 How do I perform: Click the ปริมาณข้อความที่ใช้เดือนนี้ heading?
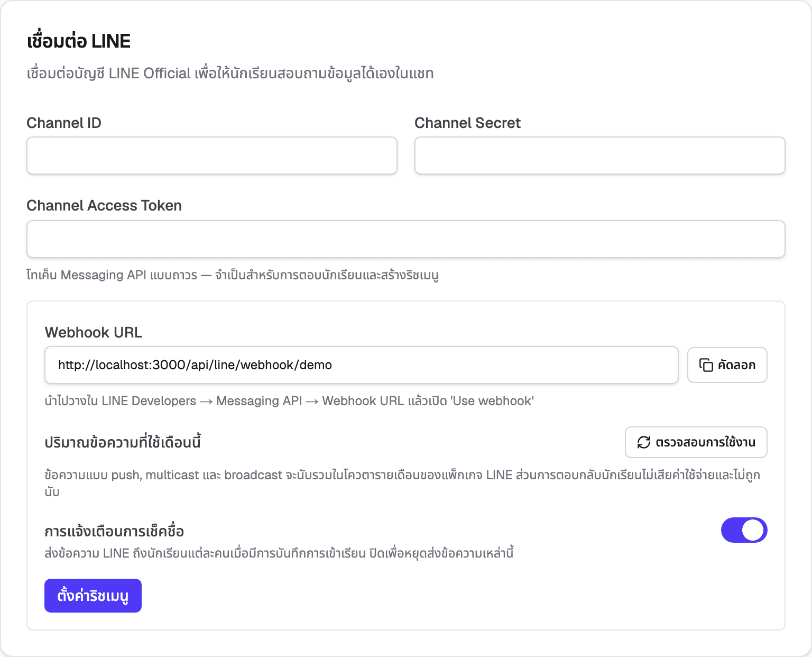[123, 442]
